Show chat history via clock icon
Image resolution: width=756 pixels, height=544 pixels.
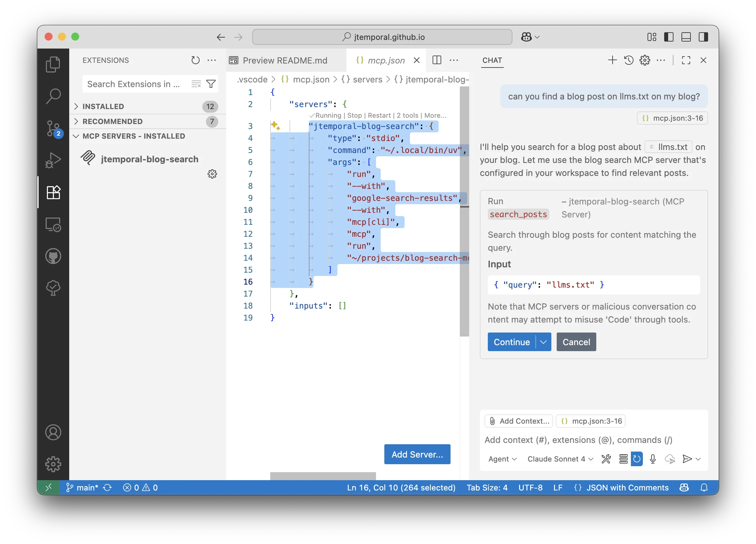coord(628,60)
